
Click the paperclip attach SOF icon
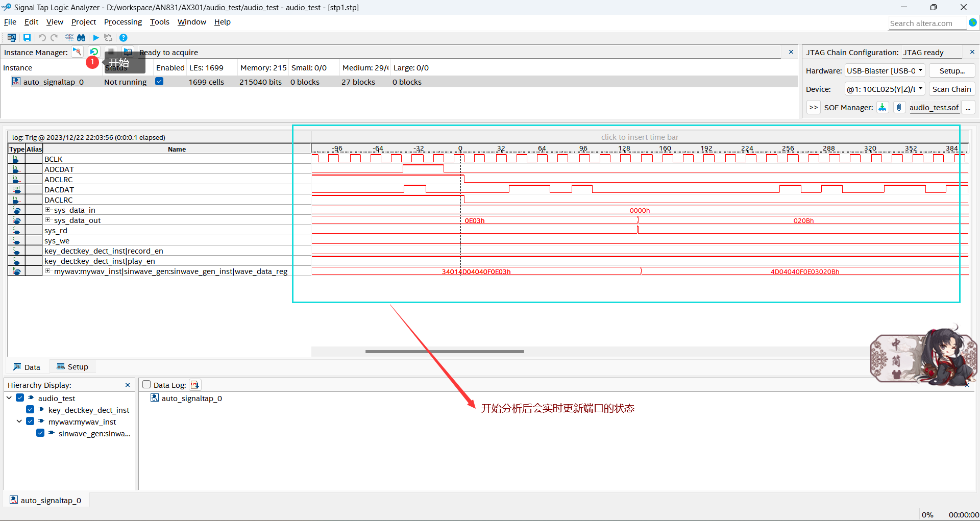899,107
